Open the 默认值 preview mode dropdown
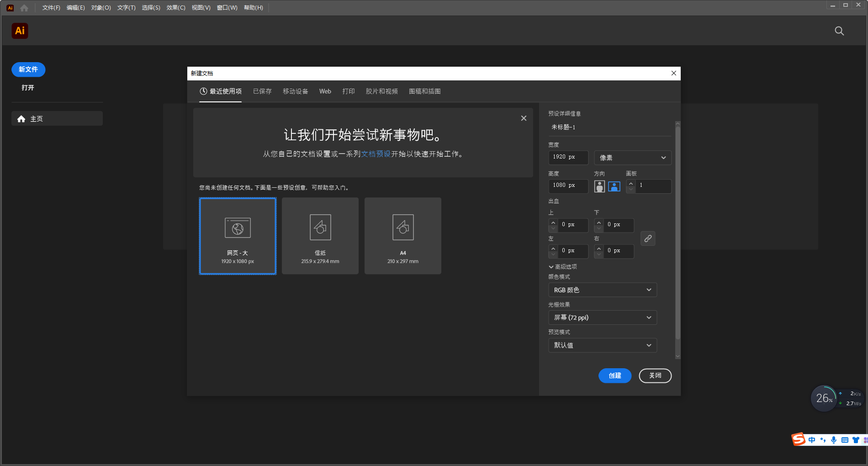The width and height of the screenshot is (868, 466). (603, 345)
